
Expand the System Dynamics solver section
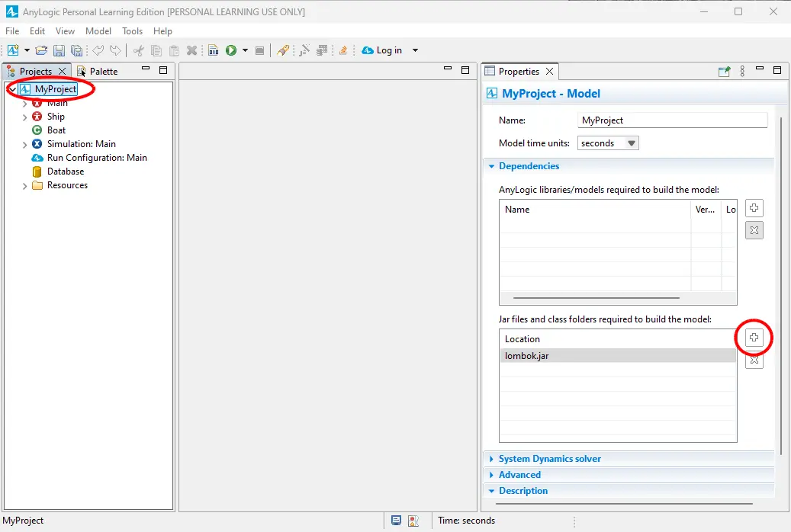click(x=491, y=459)
